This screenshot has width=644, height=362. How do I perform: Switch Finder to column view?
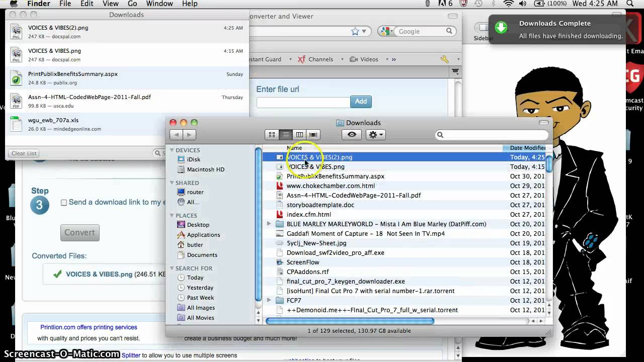[x=299, y=135]
